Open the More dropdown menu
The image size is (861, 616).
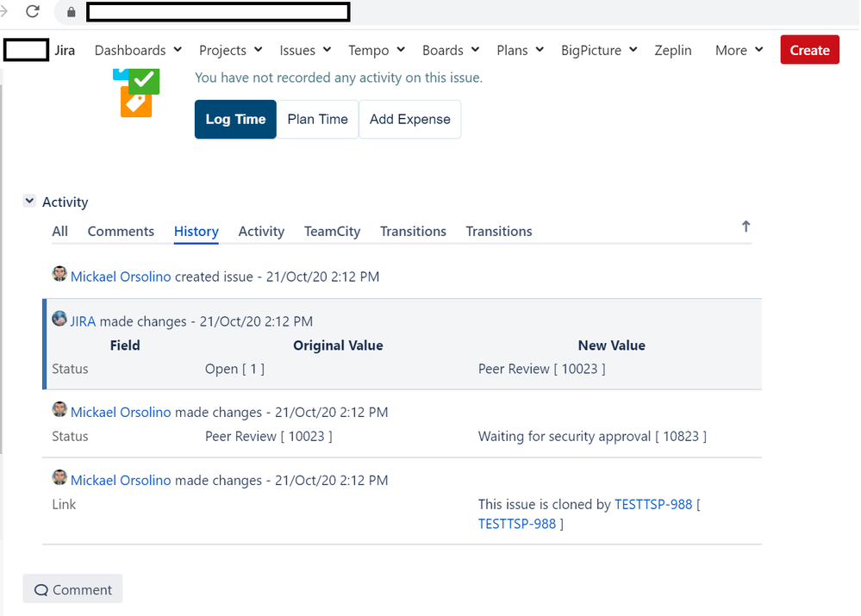pos(739,50)
